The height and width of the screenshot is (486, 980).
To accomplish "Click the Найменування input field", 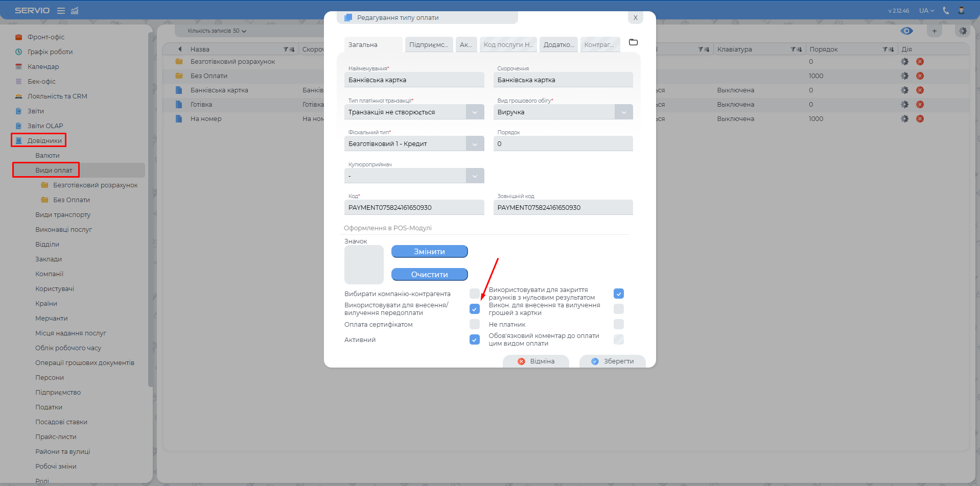I will (x=414, y=80).
